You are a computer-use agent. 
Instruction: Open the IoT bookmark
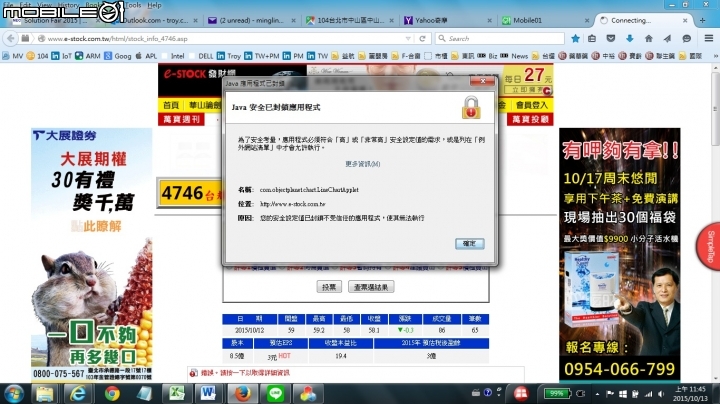[62, 56]
